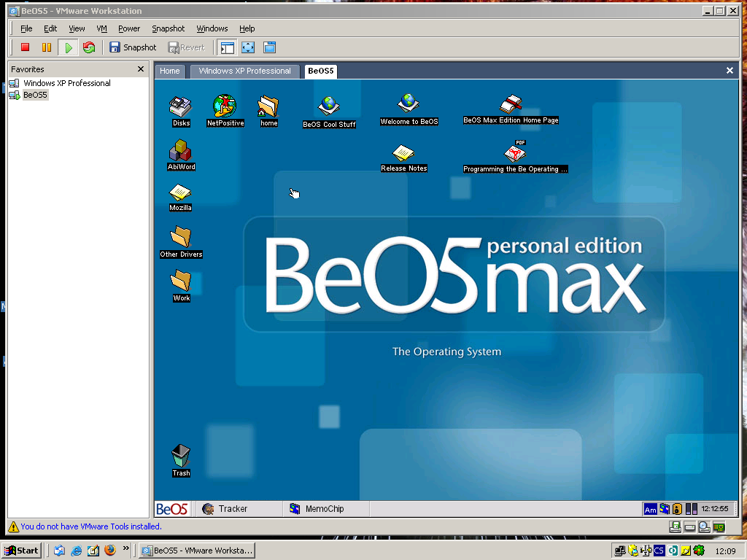Click the Windows taskbar clock 12:09
Image resolution: width=747 pixels, height=560 pixels.
[x=725, y=551]
